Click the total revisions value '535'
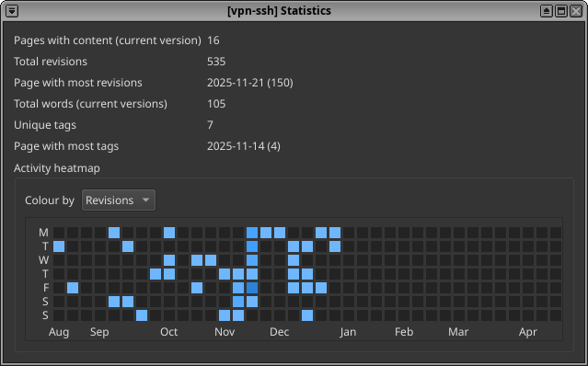 tap(216, 62)
